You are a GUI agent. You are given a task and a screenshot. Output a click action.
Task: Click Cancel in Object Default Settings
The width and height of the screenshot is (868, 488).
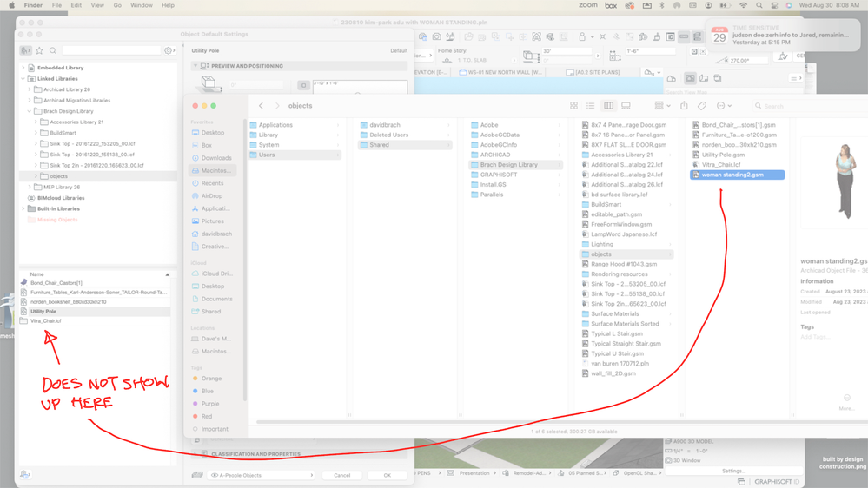(341, 475)
